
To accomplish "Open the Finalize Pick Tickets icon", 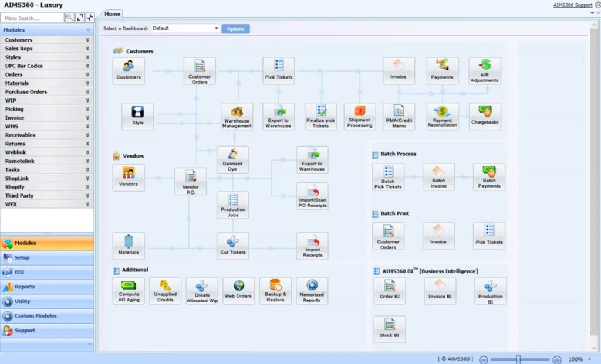I will (x=321, y=116).
